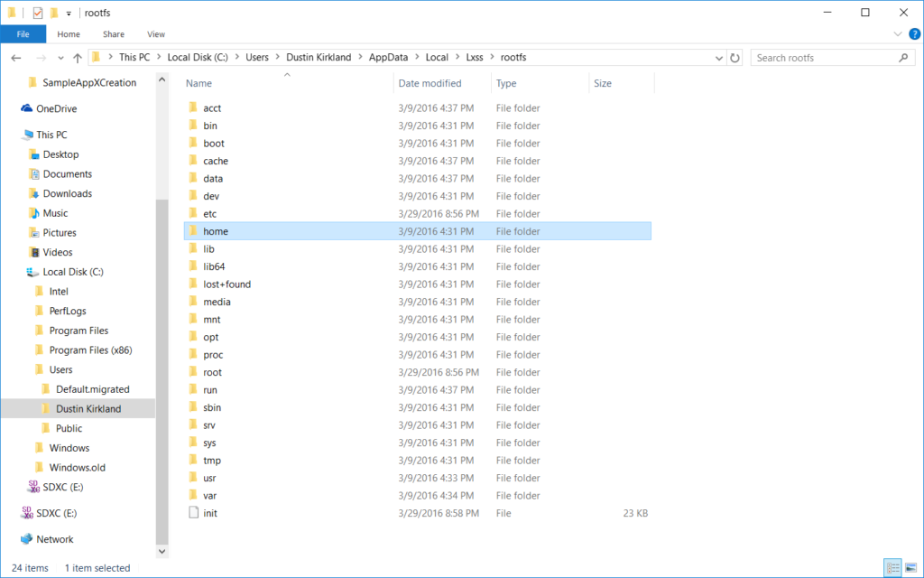Click the Help question mark icon
This screenshot has height=578, width=924.
click(x=912, y=34)
